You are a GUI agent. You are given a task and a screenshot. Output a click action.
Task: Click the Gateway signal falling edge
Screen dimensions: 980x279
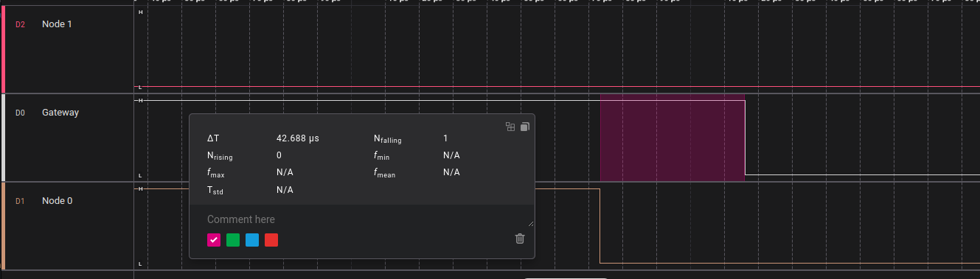745,138
